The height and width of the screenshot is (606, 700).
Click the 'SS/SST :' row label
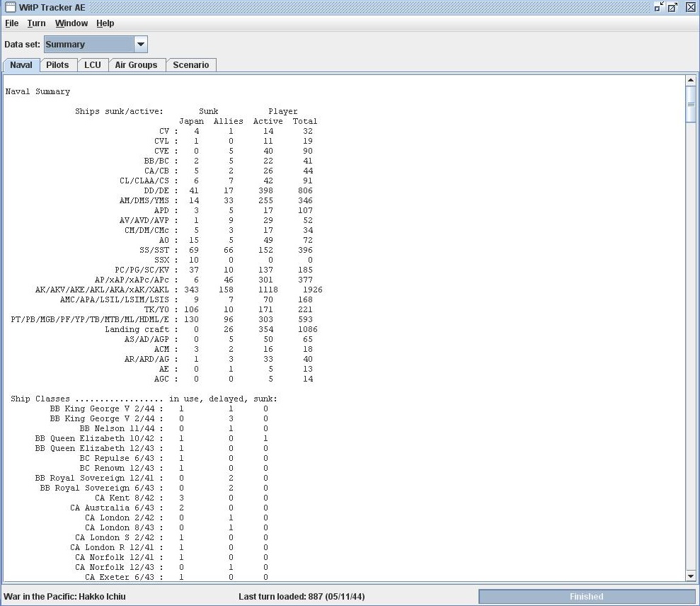click(159, 250)
